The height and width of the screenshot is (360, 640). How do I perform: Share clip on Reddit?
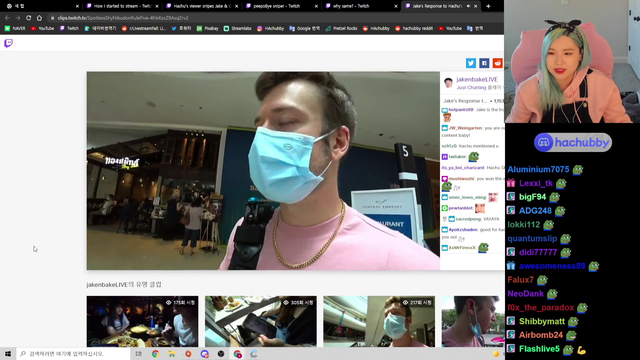coord(497,63)
